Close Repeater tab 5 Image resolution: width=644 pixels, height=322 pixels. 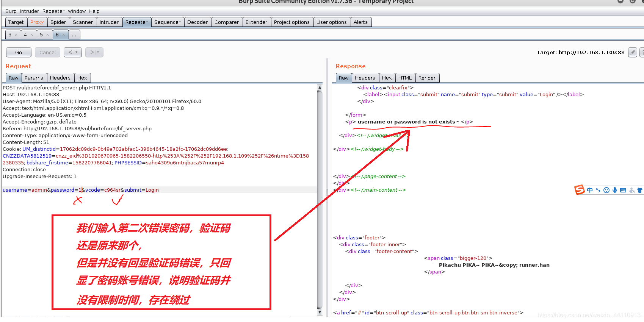[x=47, y=34]
